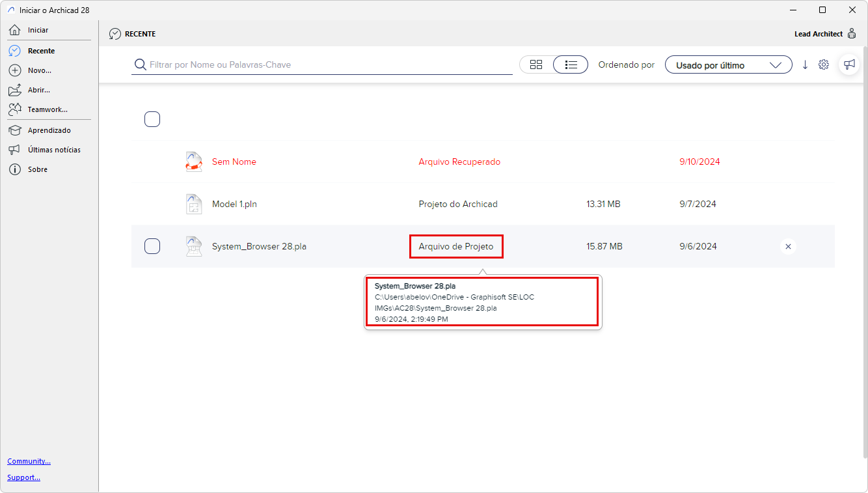
Task: Click the Sem Nome recovered file icon
Action: click(194, 162)
